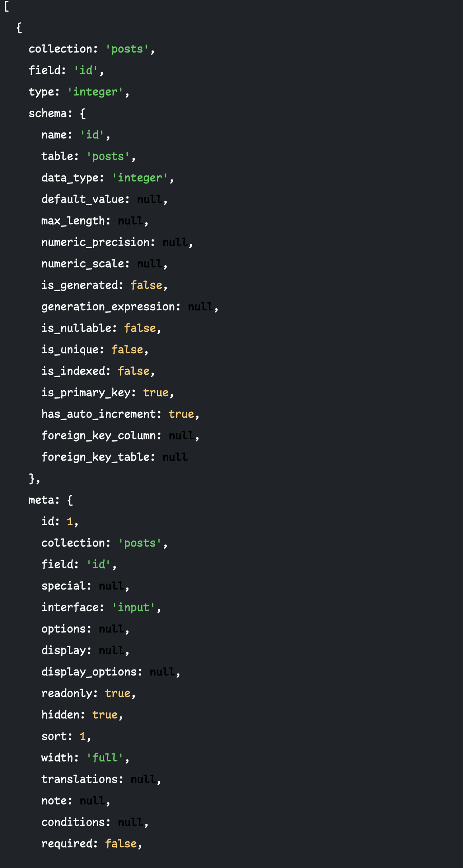Click the hidden true value
The height and width of the screenshot is (868, 463).
point(105,715)
